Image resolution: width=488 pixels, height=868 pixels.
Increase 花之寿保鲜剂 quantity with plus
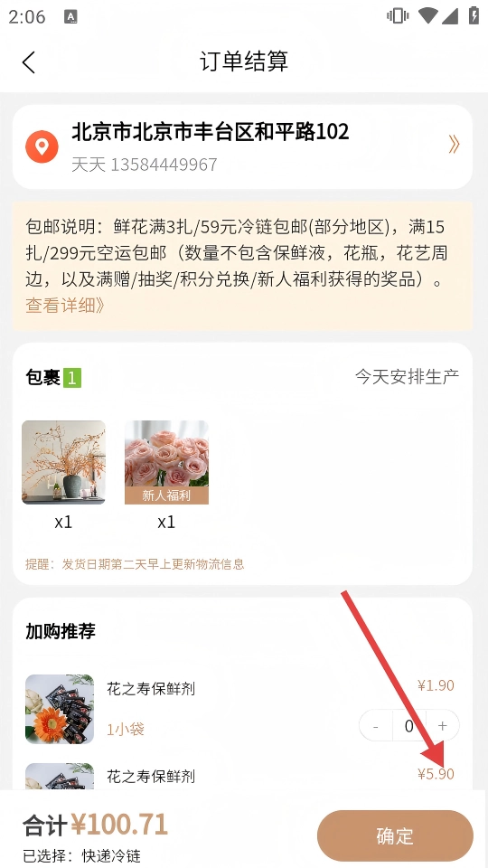click(x=442, y=726)
